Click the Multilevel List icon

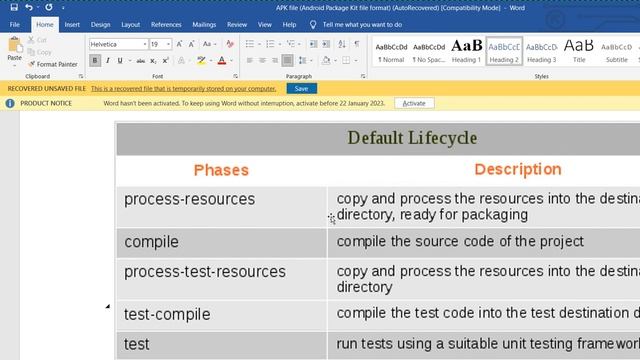[x=291, y=44]
